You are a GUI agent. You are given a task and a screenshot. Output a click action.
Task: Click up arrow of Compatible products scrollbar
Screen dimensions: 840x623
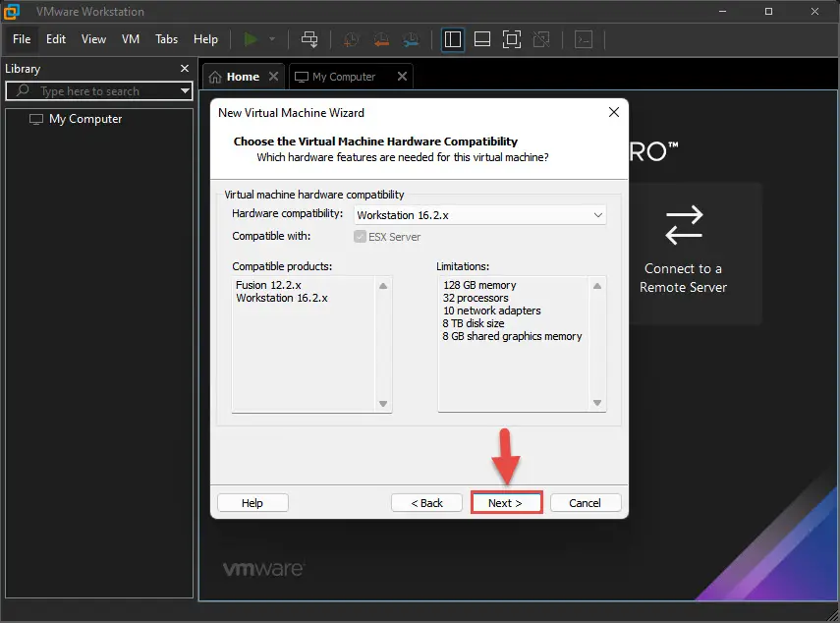pos(383,286)
